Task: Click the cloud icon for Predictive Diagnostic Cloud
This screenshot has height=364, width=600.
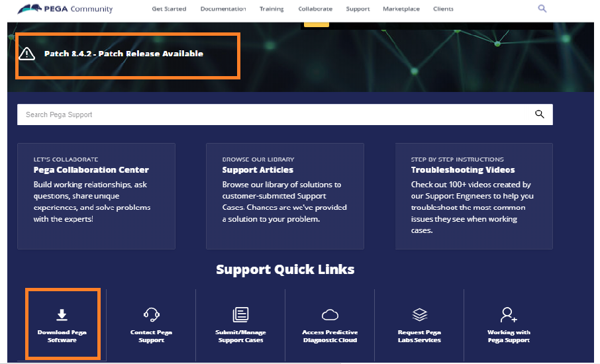Action: tap(330, 315)
